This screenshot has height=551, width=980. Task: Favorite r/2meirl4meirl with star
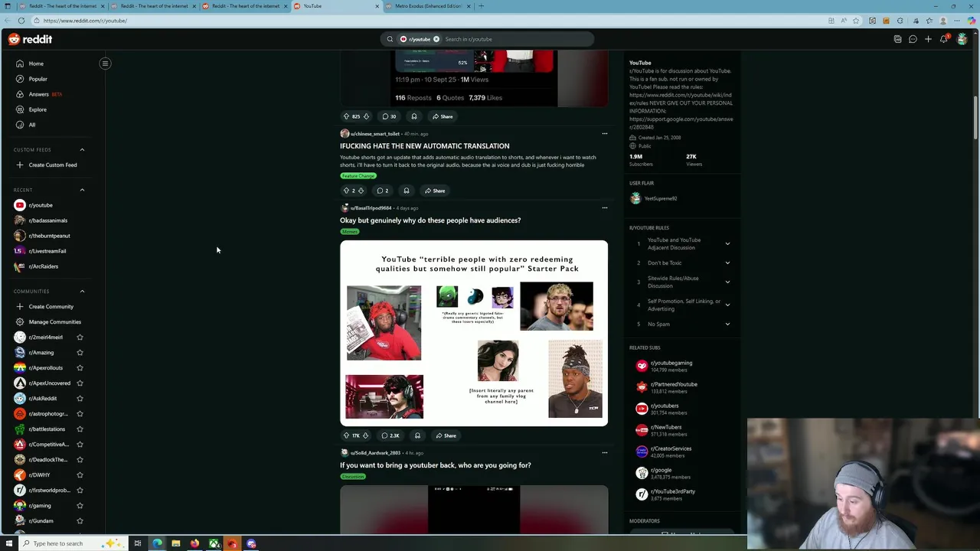[80, 337]
